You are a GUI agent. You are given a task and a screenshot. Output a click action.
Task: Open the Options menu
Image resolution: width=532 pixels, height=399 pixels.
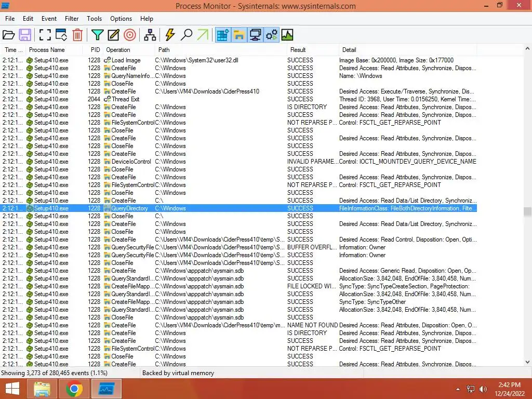[121, 19]
